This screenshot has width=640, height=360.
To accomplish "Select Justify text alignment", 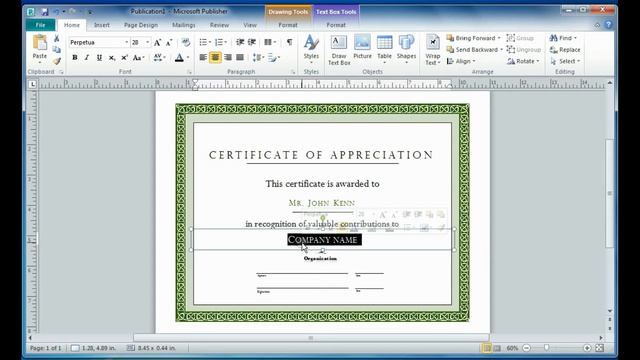I will pyautogui.click(x=240, y=58).
